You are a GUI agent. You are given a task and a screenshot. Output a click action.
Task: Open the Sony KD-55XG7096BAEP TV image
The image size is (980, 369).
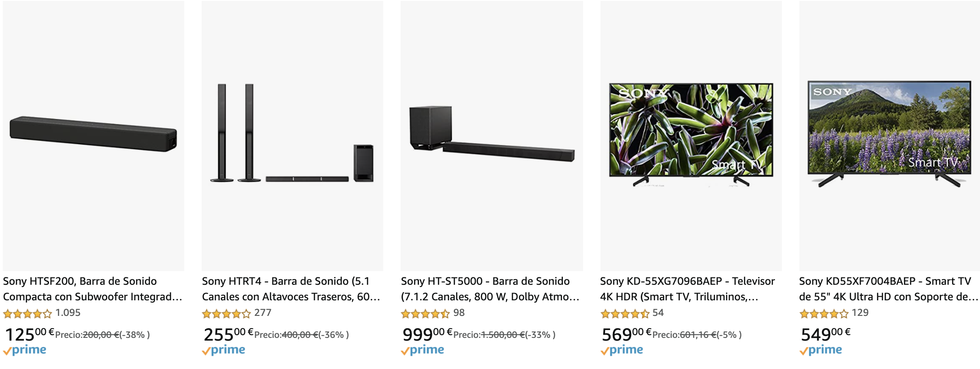[x=691, y=136]
